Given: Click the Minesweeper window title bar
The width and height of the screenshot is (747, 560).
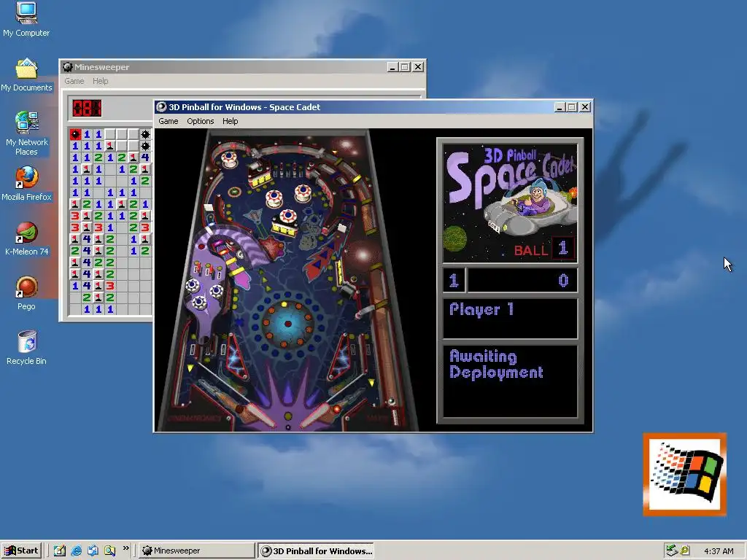Looking at the screenshot, I should (242, 67).
